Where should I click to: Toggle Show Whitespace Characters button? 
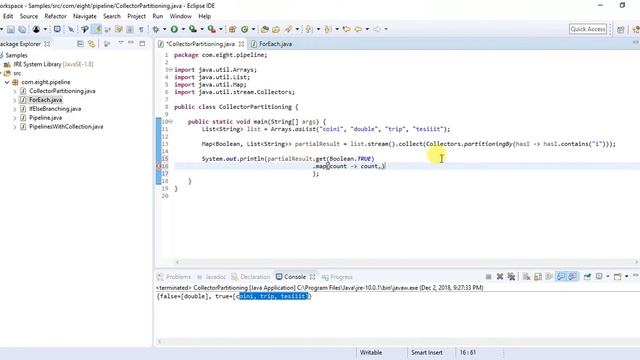coord(141,29)
